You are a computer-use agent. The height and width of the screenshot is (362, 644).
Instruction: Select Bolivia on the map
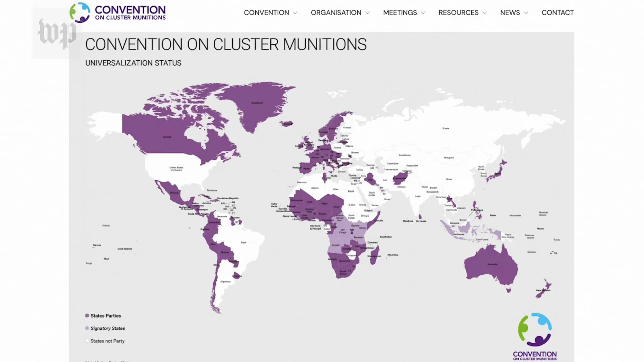(225, 252)
